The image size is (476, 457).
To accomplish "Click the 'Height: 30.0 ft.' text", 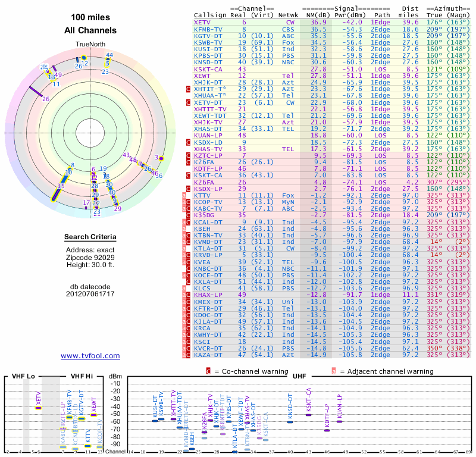I will coord(90,265).
